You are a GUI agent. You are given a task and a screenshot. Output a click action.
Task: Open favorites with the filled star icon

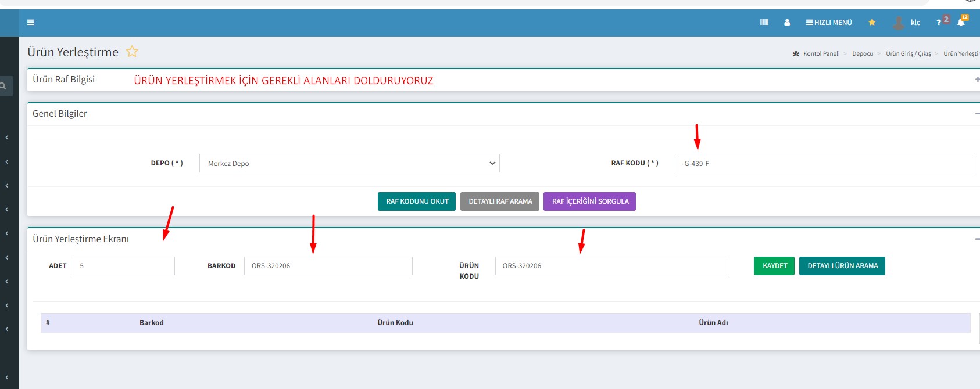point(872,23)
